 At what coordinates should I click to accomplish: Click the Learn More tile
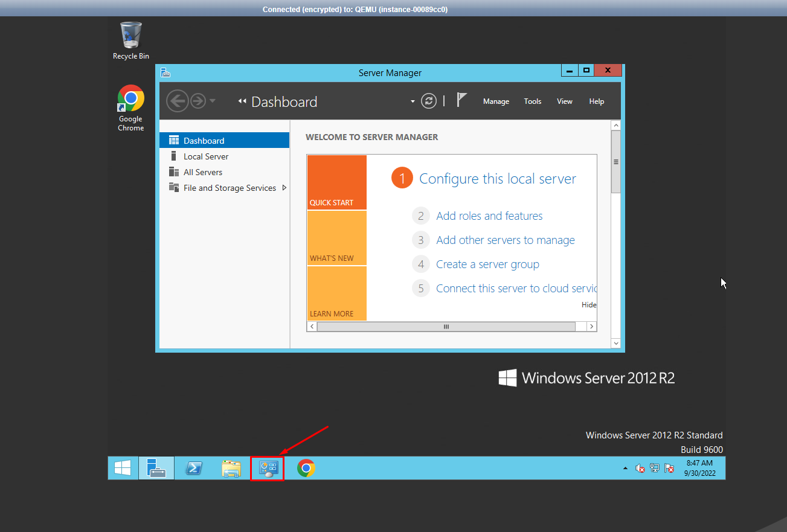[x=337, y=293]
